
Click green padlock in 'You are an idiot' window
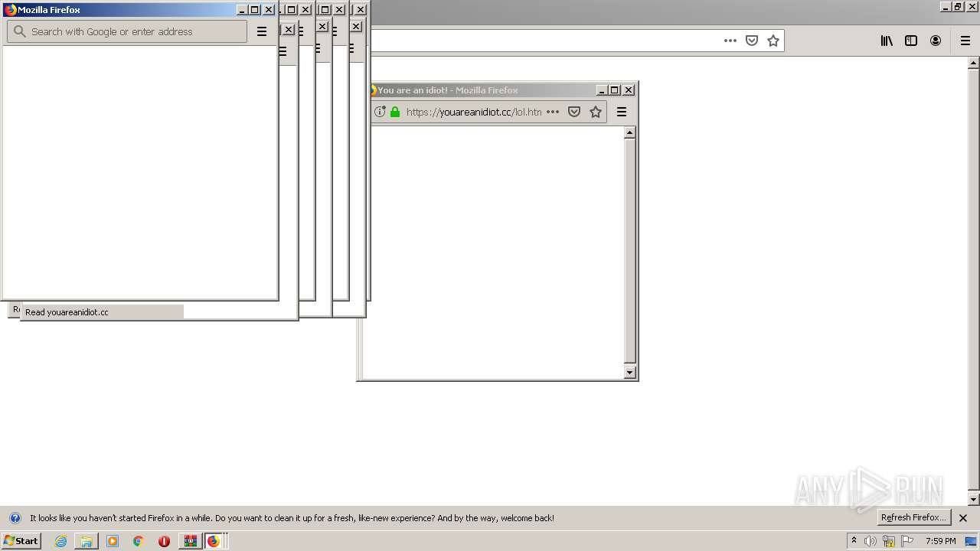(x=395, y=112)
